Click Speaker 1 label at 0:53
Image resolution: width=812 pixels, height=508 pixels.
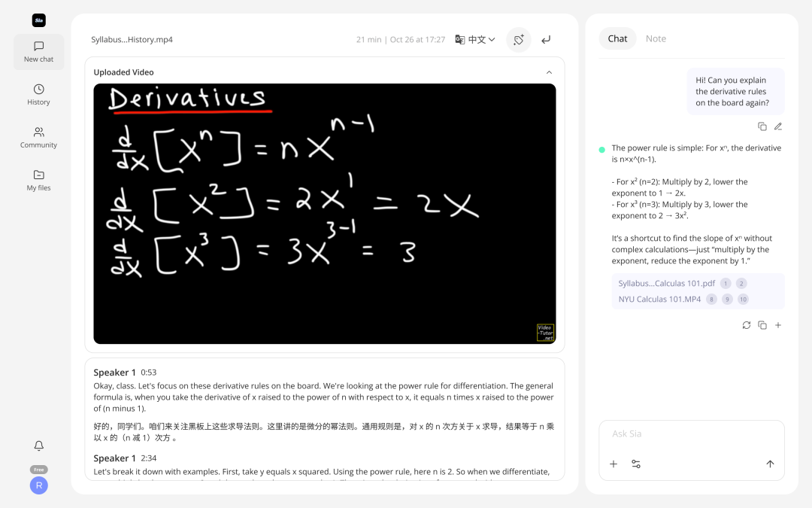[x=114, y=373]
